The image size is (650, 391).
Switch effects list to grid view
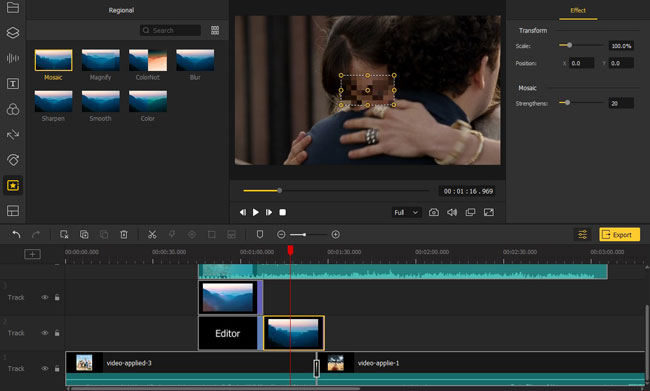pyautogui.click(x=215, y=30)
